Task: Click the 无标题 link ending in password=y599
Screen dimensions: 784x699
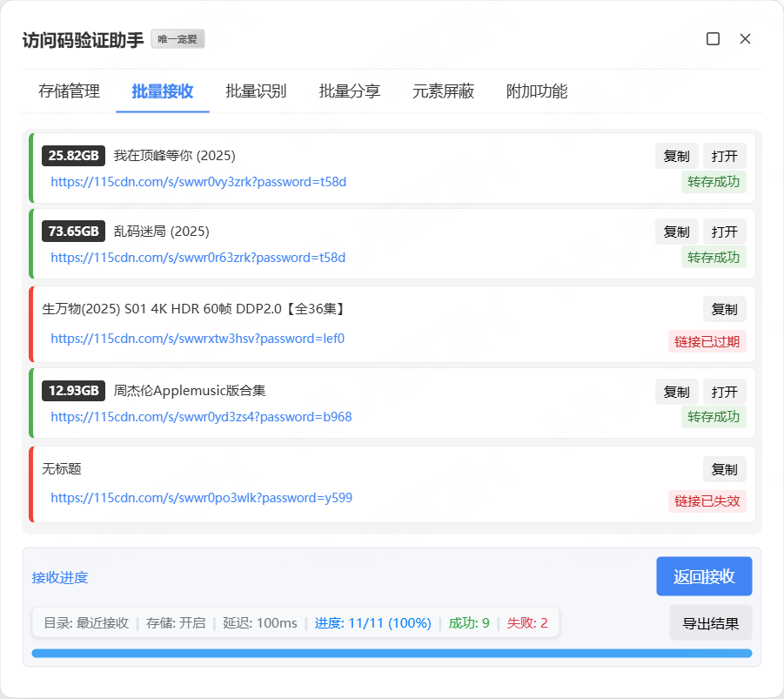Action: [201, 498]
